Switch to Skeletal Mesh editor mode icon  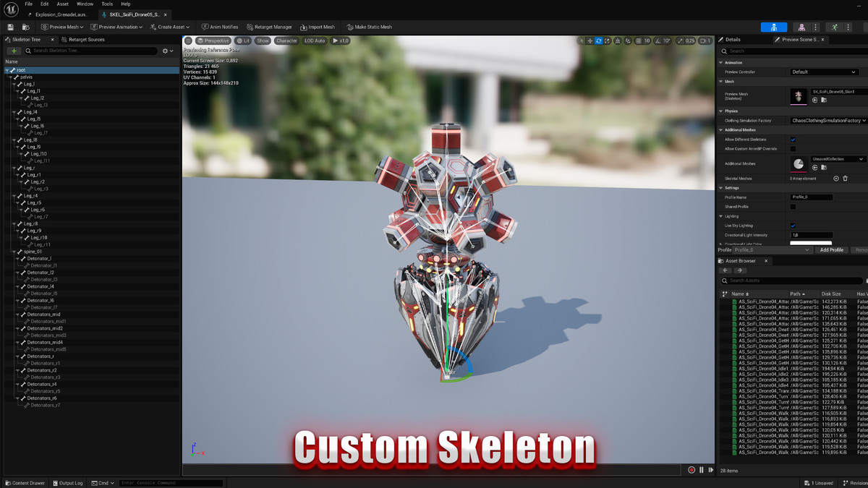802,27
